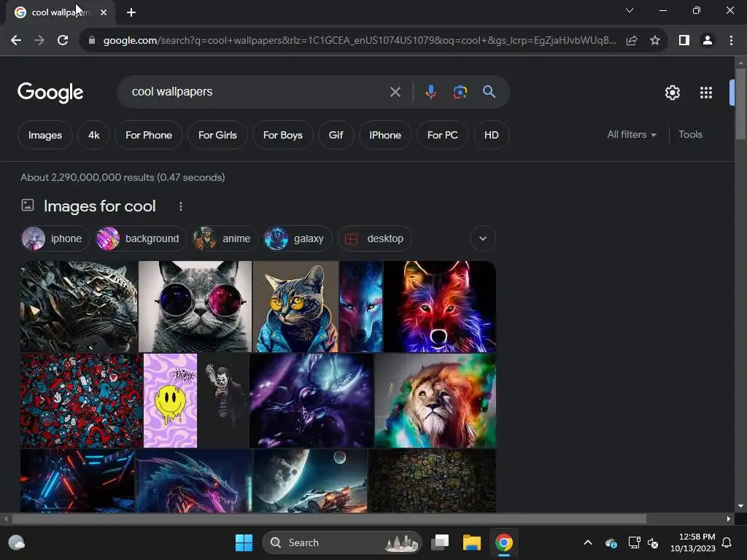Reload the page with the refresh icon
The height and width of the screenshot is (560, 747).
point(63,41)
